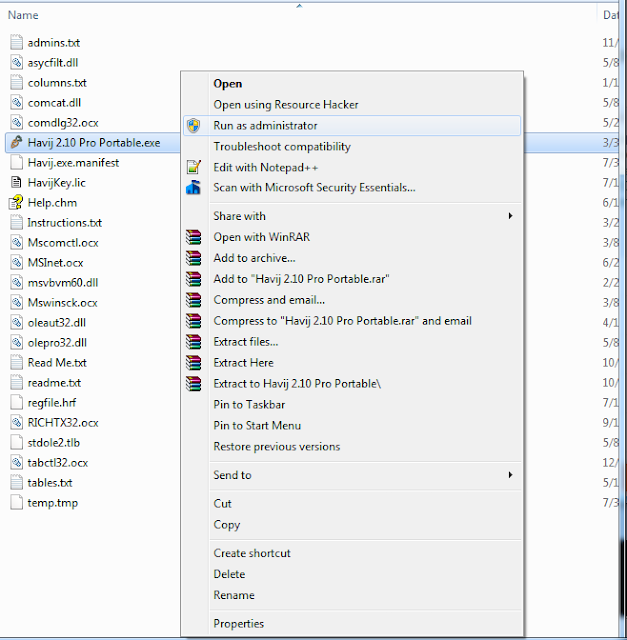627x640 pixels.
Task: Click the Microsoft Security Essentials castle icon
Action: 193,187
